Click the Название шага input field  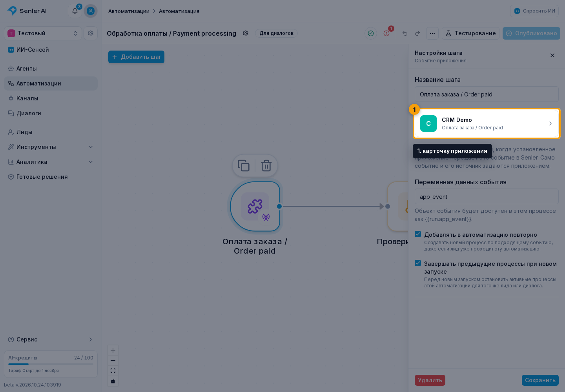click(x=487, y=94)
